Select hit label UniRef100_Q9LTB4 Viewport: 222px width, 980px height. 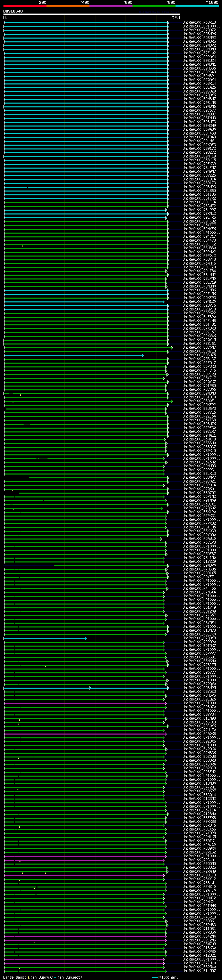click(x=199, y=271)
